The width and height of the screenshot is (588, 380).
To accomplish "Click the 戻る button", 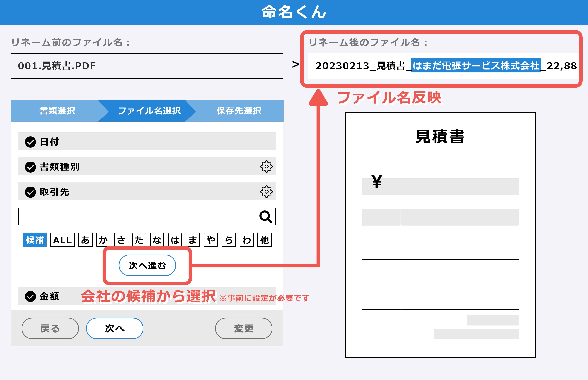I will tap(50, 328).
